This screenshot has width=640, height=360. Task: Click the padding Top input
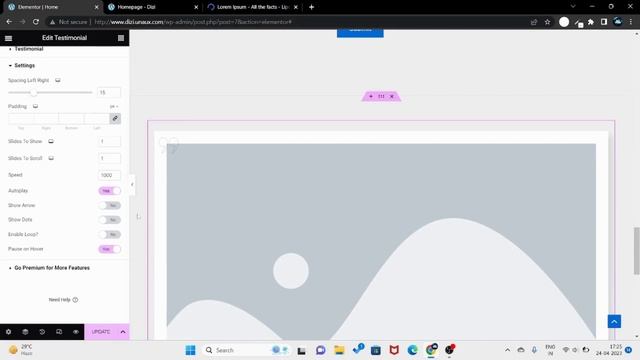point(21,119)
